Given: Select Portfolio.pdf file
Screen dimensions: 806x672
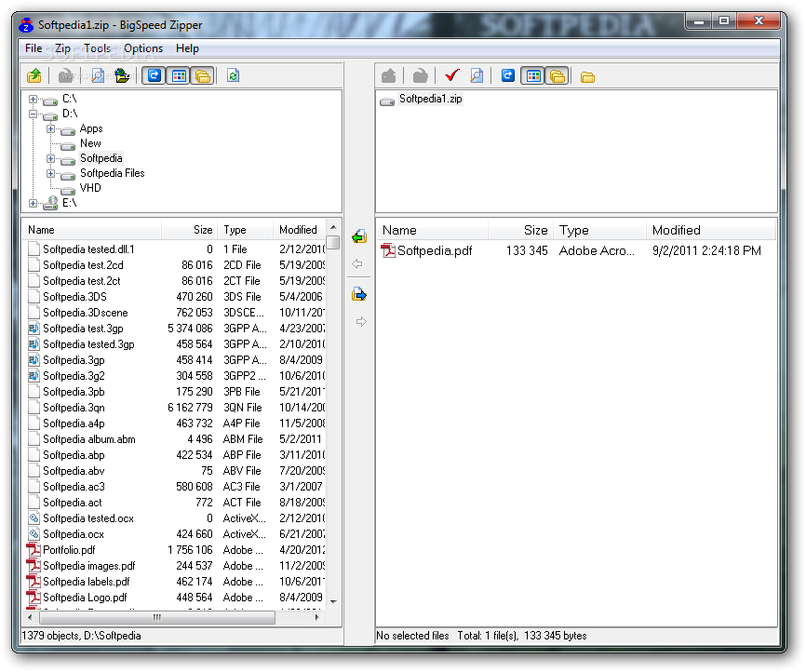Looking at the screenshot, I should [69, 550].
